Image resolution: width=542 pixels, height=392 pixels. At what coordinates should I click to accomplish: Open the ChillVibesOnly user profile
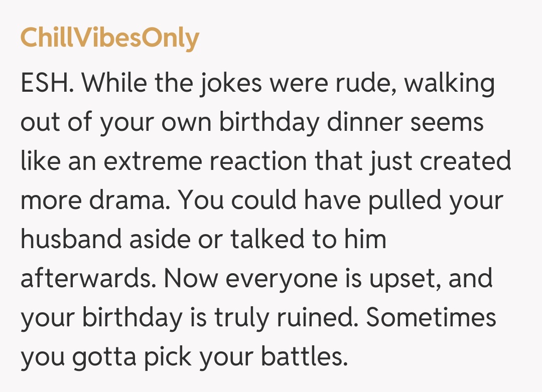(x=109, y=39)
